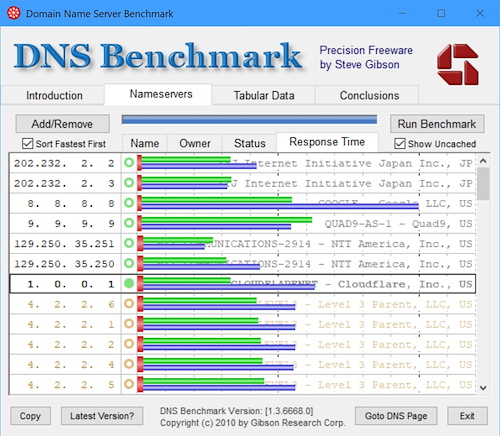Click the orange status ring for 4.2.2.6
500x436 pixels.
click(x=129, y=304)
